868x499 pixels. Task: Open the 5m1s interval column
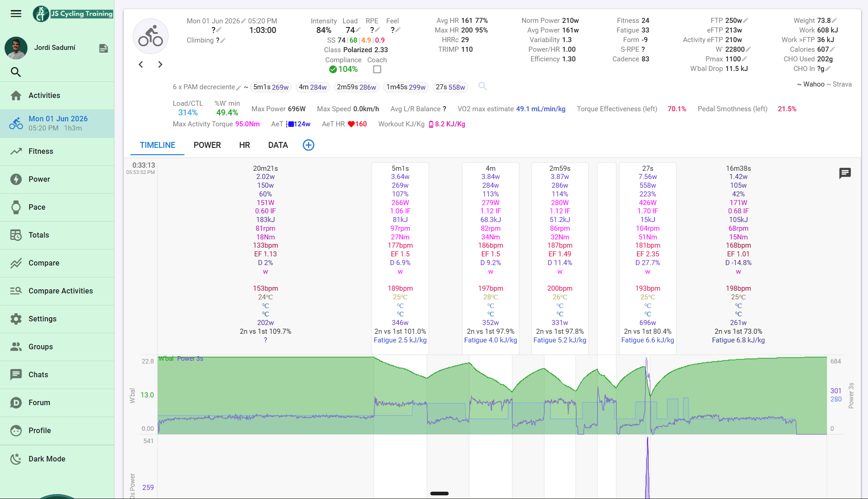[x=400, y=258]
